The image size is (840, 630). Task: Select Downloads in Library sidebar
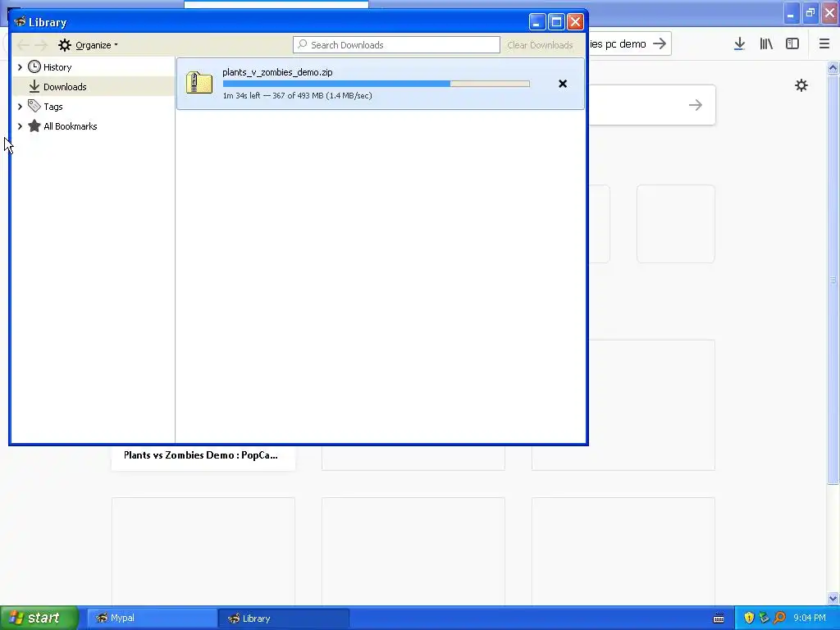point(65,87)
